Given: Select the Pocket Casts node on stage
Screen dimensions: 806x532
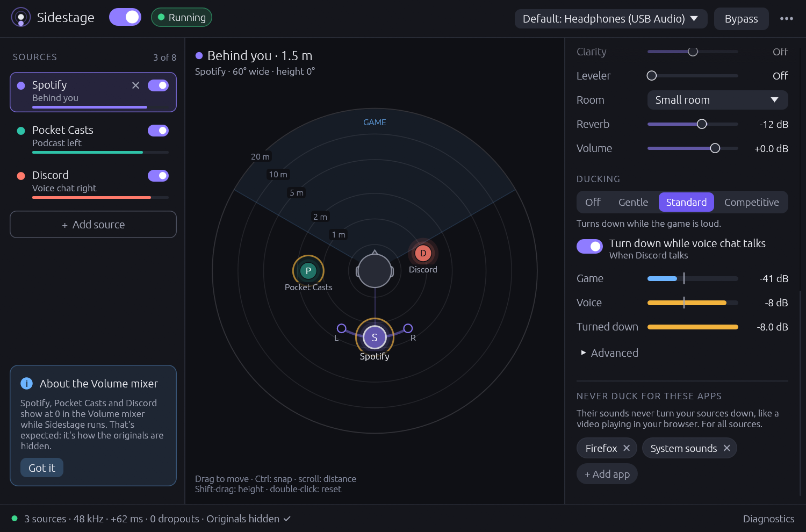Looking at the screenshot, I should (308, 271).
